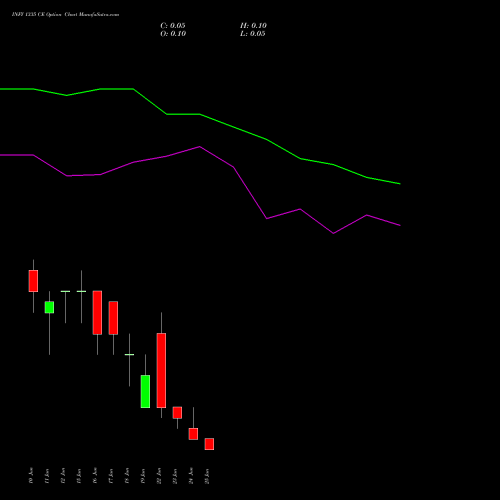Click the open value 'O: 0.10'
Image resolution: width=500 pixels, height=500 pixels.
pyautogui.click(x=173, y=34)
